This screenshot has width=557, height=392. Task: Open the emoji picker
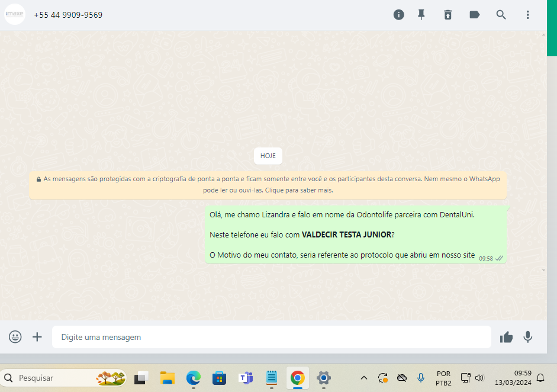point(15,336)
